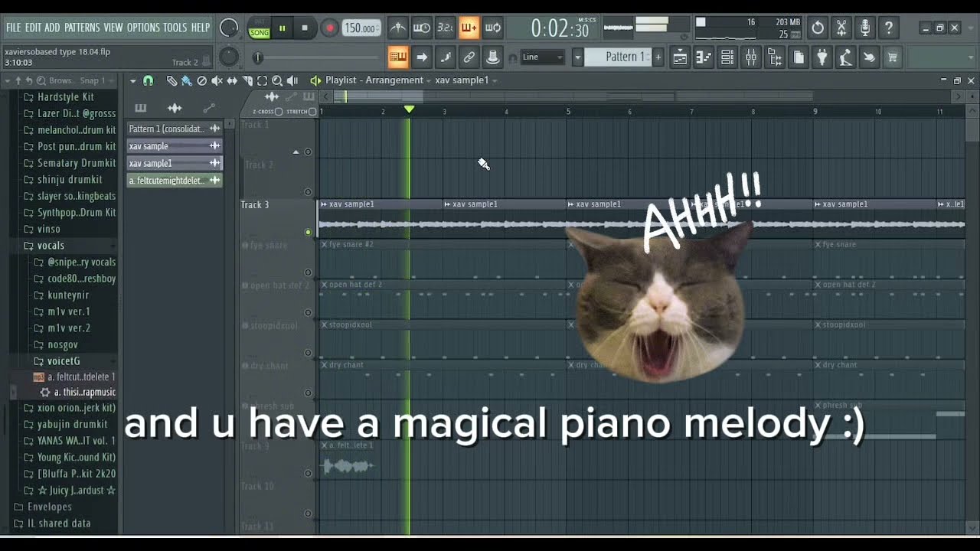Toggle mute switch of fye snare track
Screen dimensions: 980x551
point(308,272)
